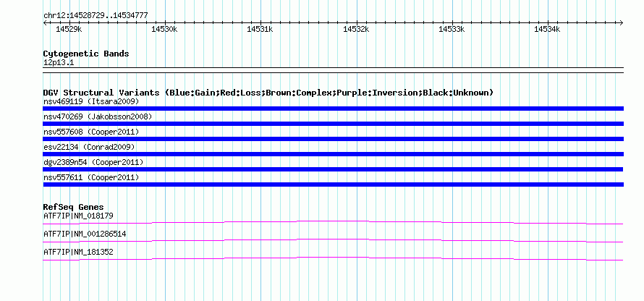Click the RefSeq Genes track title
This screenshot has height=301, width=644.
(73, 207)
